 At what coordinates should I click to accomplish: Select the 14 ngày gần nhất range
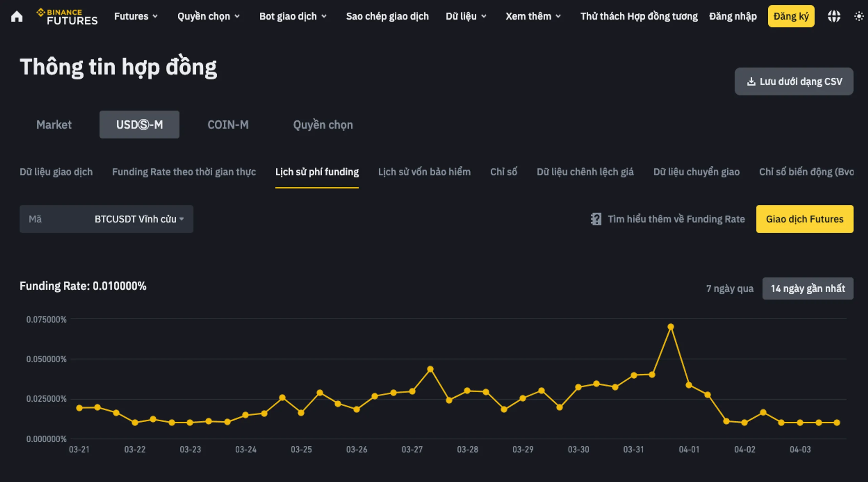(x=808, y=288)
